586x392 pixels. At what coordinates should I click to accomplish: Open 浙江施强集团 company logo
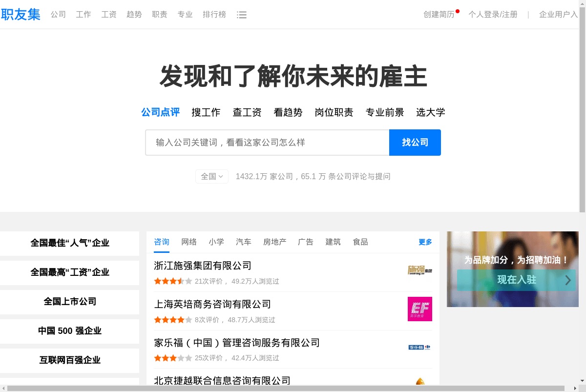(x=420, y=270)
